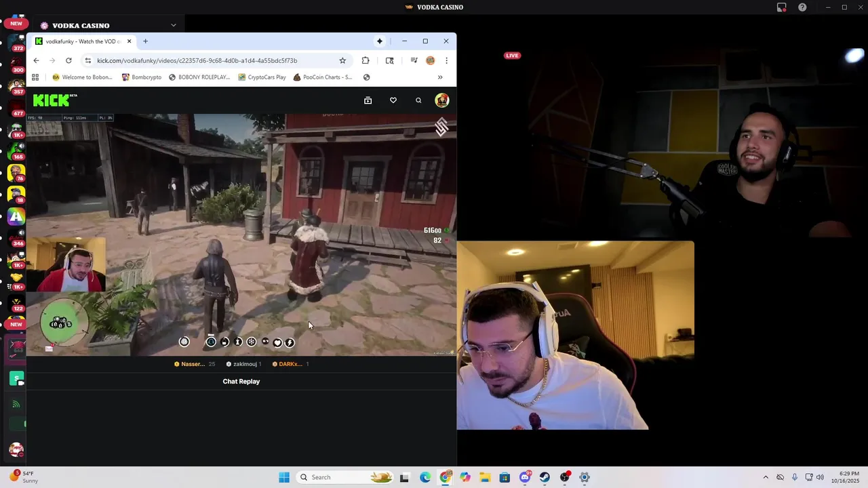Go back in Chrome browser
Image resolution: width=868 pixels, height=488 pixels.
[37, 60]
